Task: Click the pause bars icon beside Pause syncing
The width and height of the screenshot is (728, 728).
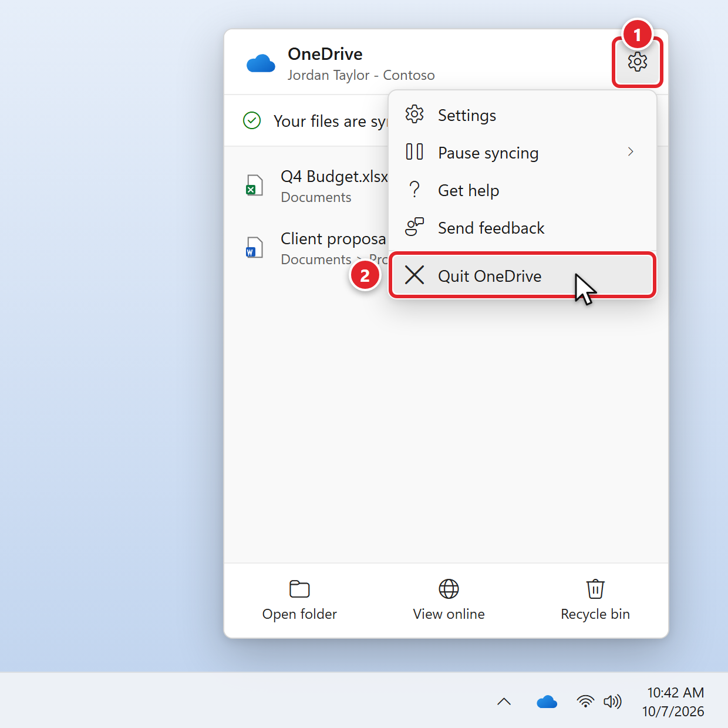Action: coord(414,152)
